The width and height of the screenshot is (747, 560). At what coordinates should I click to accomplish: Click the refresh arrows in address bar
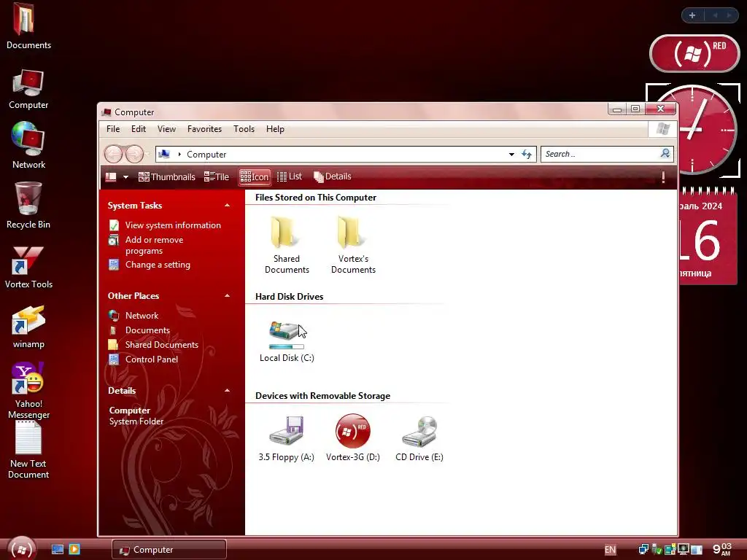click(x=527, y=155)
